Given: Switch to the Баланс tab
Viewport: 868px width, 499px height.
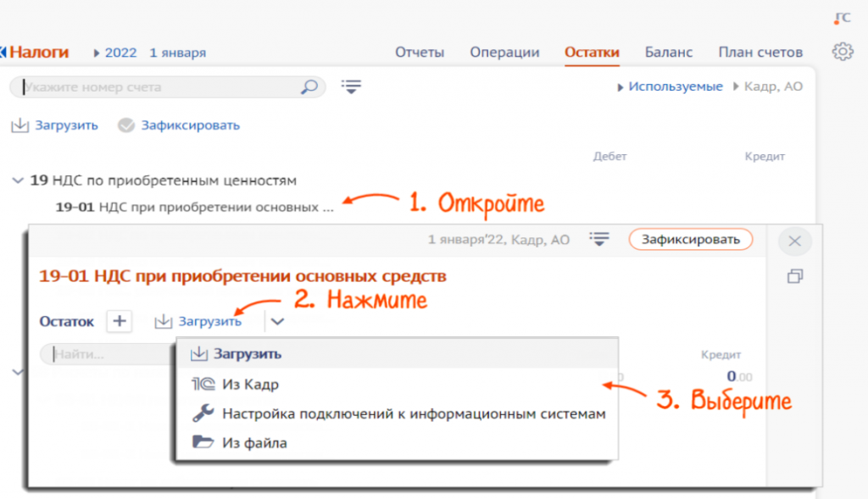Looking at the screenshot, I should 668,53.
